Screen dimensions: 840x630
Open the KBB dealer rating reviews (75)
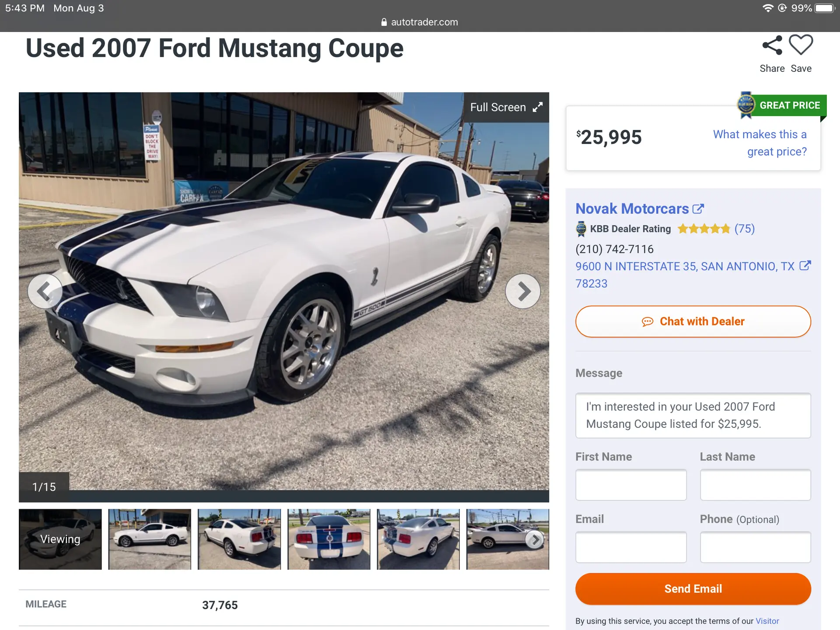point(744,229)
